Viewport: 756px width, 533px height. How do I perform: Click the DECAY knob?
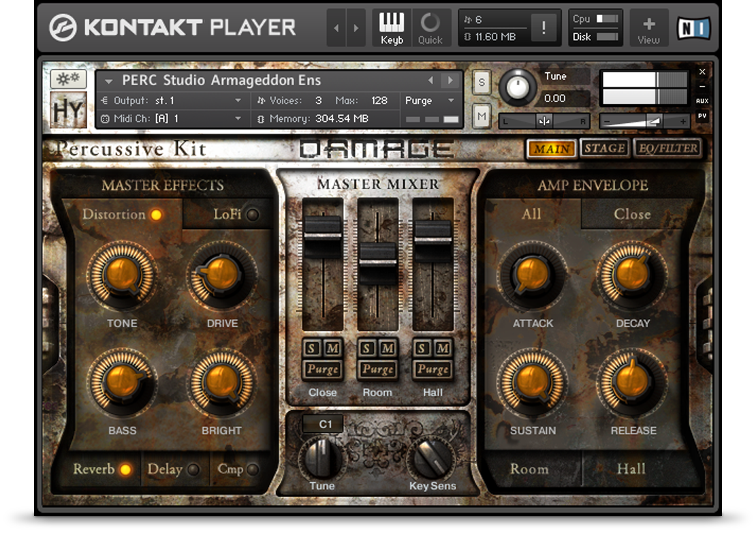(x=632, y=275)
